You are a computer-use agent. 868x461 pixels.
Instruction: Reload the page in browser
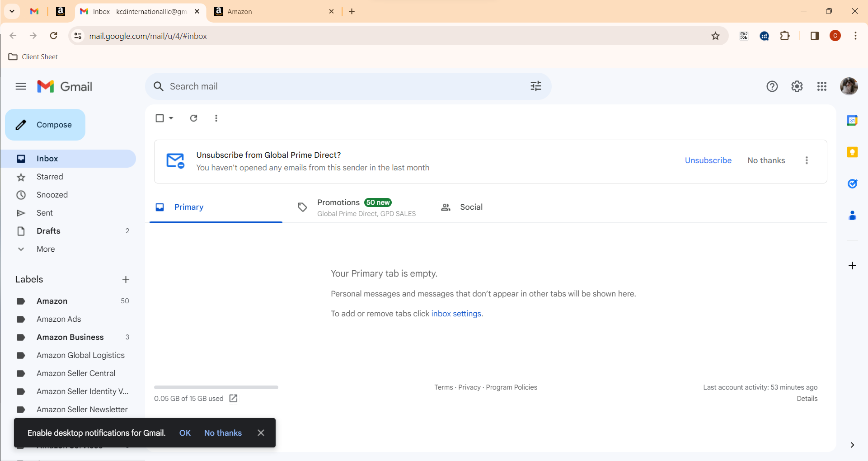(53, 36)
